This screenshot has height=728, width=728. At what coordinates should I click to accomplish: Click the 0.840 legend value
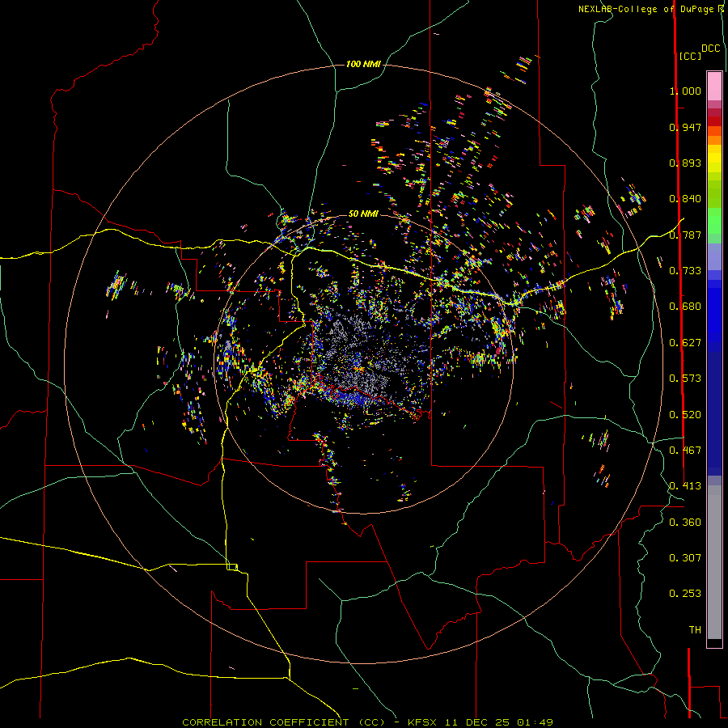click(x=685, y=199)
